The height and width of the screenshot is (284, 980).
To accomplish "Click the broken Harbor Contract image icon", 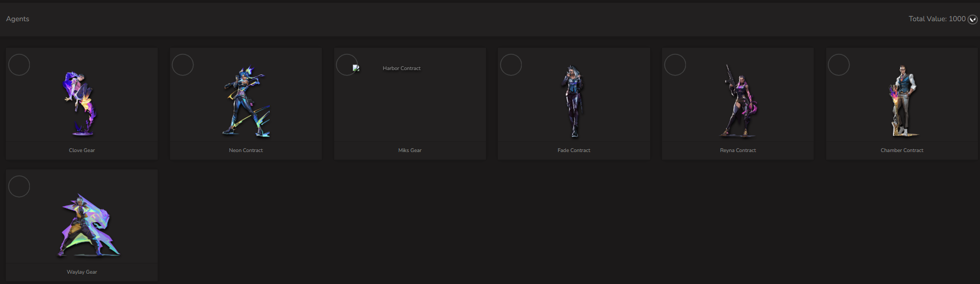I will 356,68.
